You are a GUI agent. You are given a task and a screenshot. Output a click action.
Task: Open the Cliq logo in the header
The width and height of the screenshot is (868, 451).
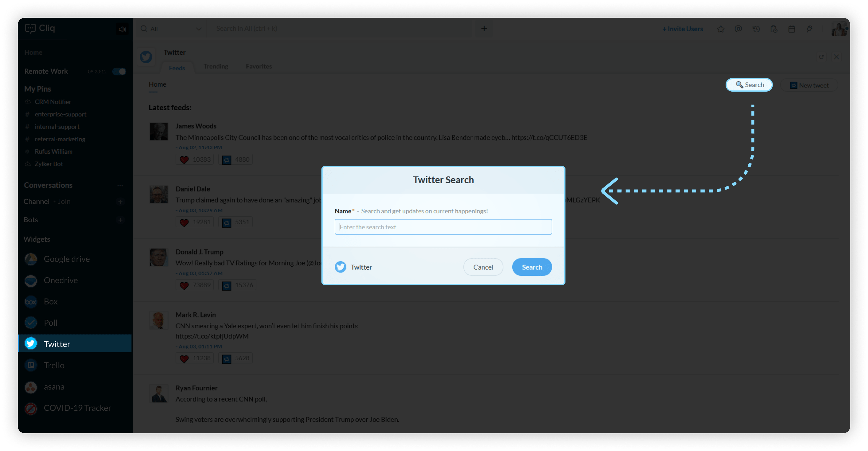click(40, 28)
